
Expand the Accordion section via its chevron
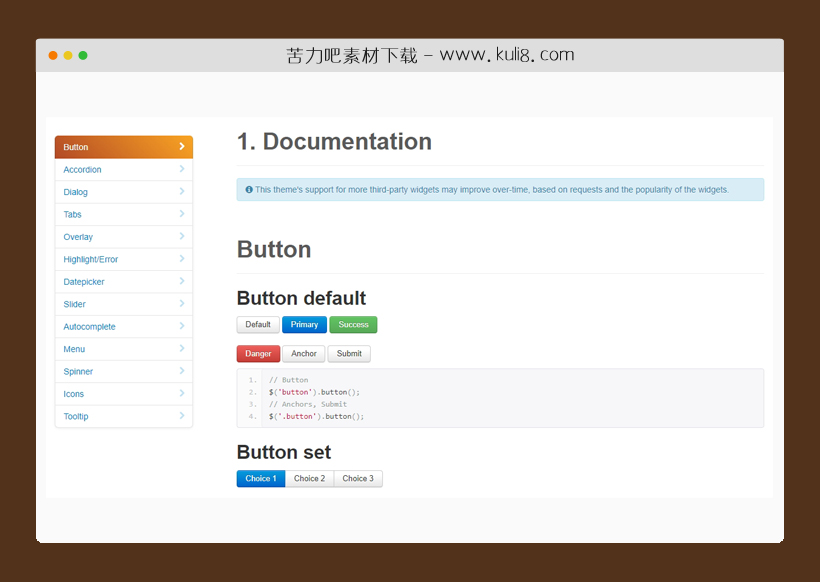[x=182, y=169]
